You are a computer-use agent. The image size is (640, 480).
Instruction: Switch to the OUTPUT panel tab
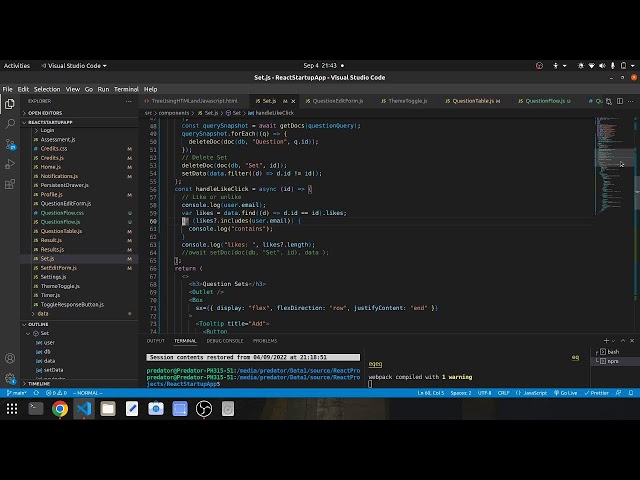click(x=156, y=340)
